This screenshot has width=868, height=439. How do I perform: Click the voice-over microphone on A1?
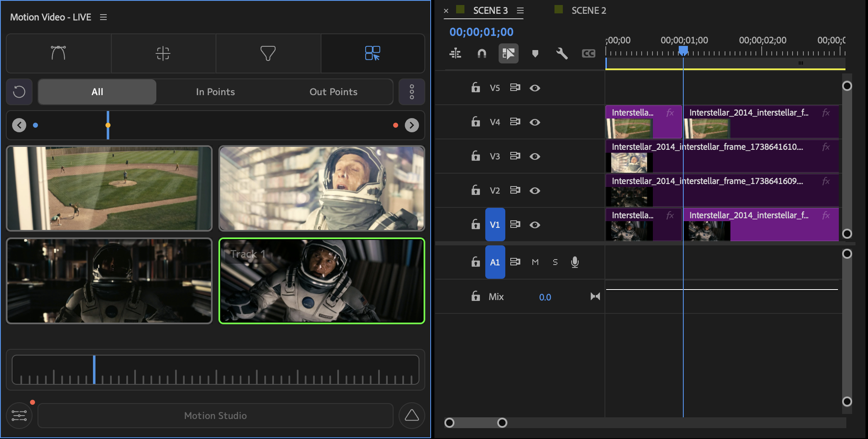pyautogui.click(x=574, y=262)
